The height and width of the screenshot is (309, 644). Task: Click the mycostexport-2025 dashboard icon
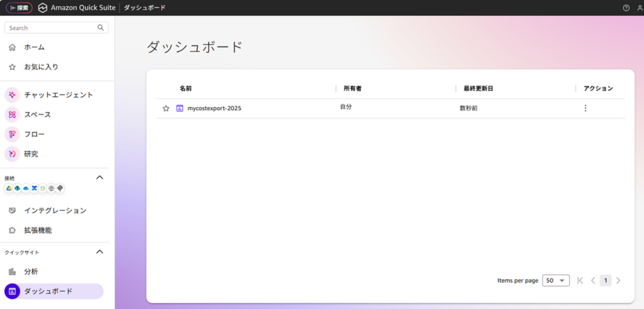tap(180, 108)
